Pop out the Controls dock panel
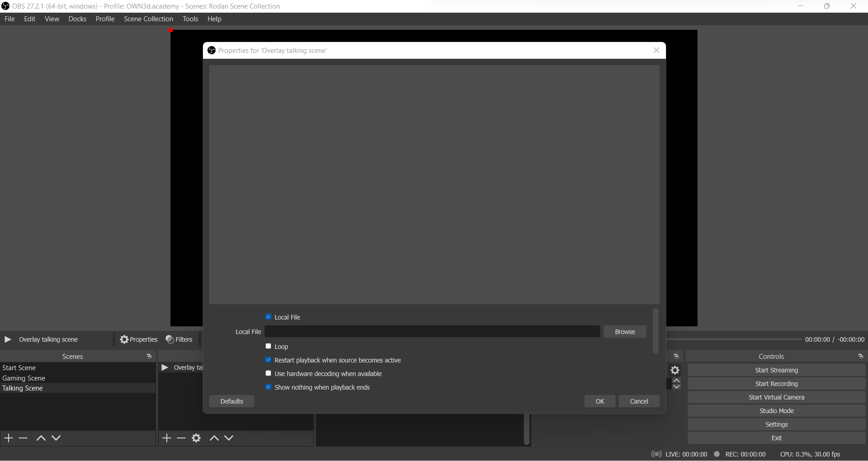The height and width of the screenshot is (461, 868). pos(860,357)
